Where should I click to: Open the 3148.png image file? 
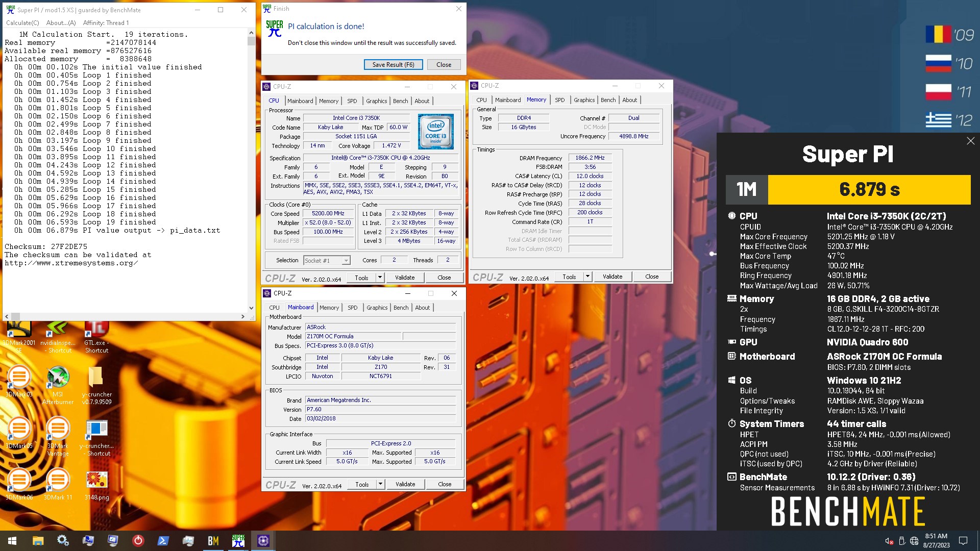pyautogui.click(x=96, y=485)
